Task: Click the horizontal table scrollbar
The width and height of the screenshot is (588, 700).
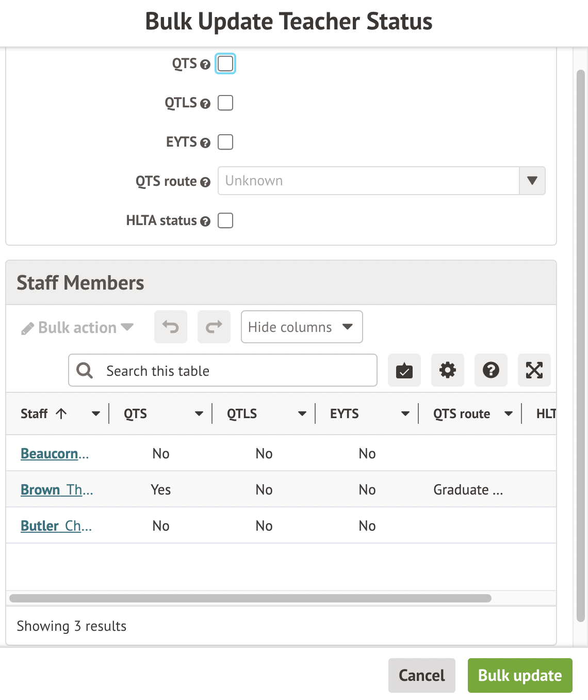Action: click(x=250, y=598)
